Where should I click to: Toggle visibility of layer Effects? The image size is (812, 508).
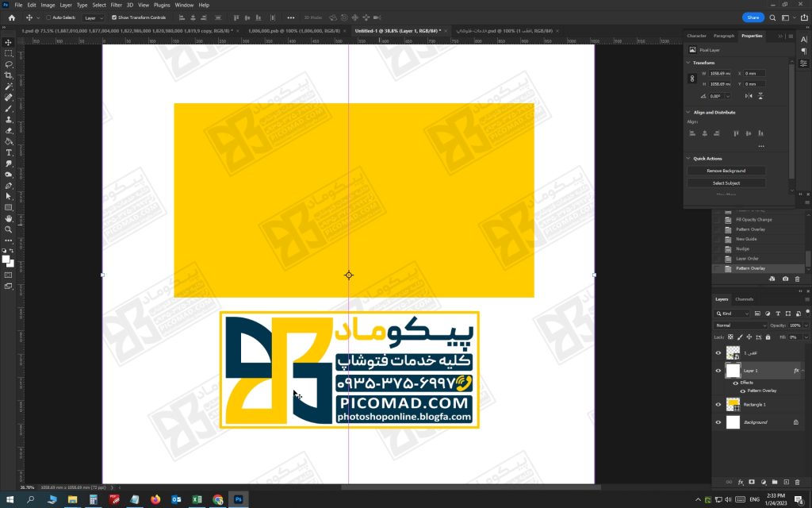click(x=735, y=383)
